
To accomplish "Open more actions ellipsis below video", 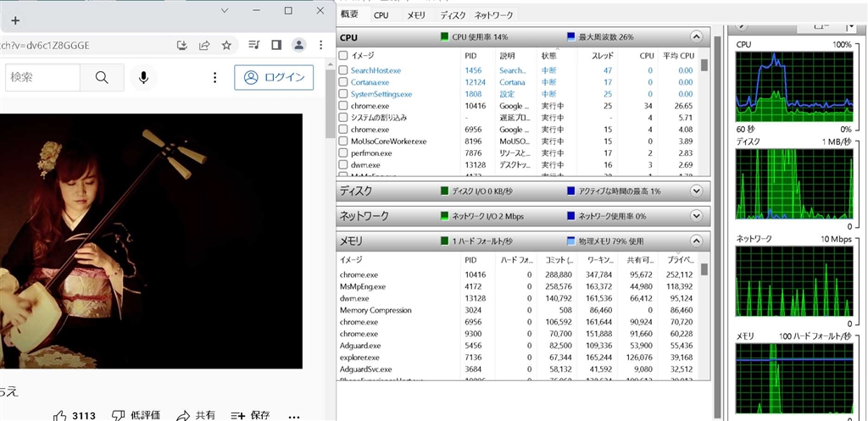I will pos(294,417).
